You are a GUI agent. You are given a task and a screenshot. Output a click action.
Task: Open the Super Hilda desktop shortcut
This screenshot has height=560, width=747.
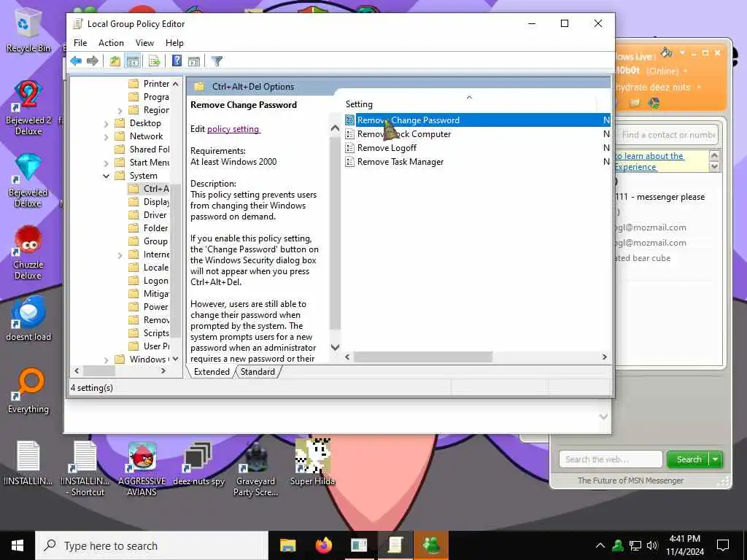(x=312, y=462)
